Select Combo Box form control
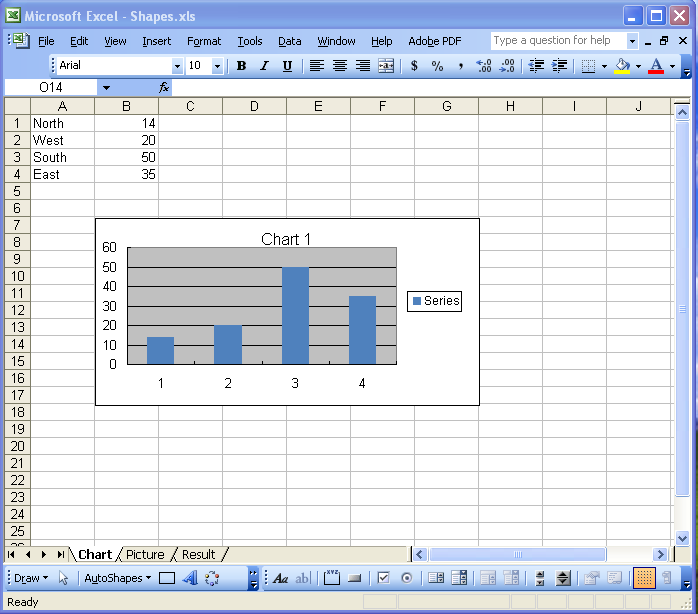Screen dimensions: 698x614 [459, 578]
